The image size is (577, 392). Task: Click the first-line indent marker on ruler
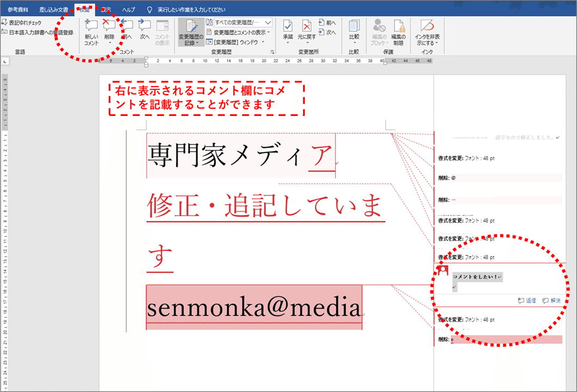(x=146, y=58)
